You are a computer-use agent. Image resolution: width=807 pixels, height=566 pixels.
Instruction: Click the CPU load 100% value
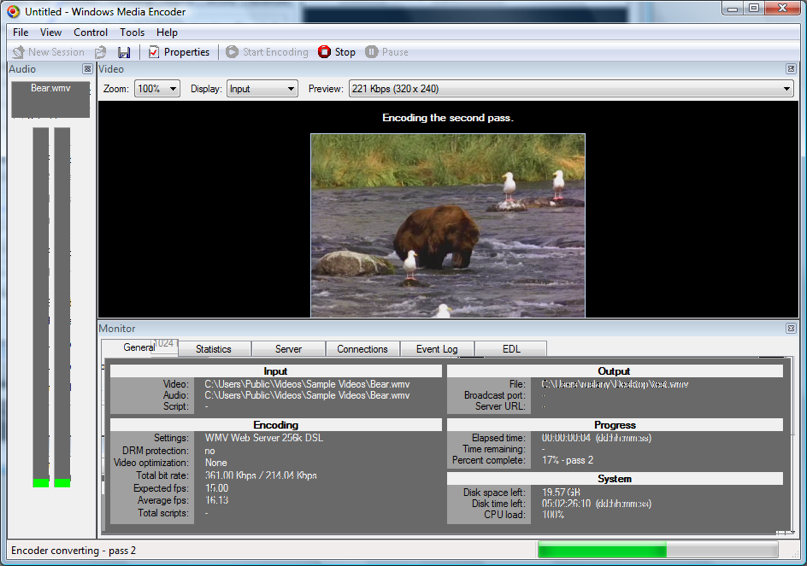tap(553, 515)
